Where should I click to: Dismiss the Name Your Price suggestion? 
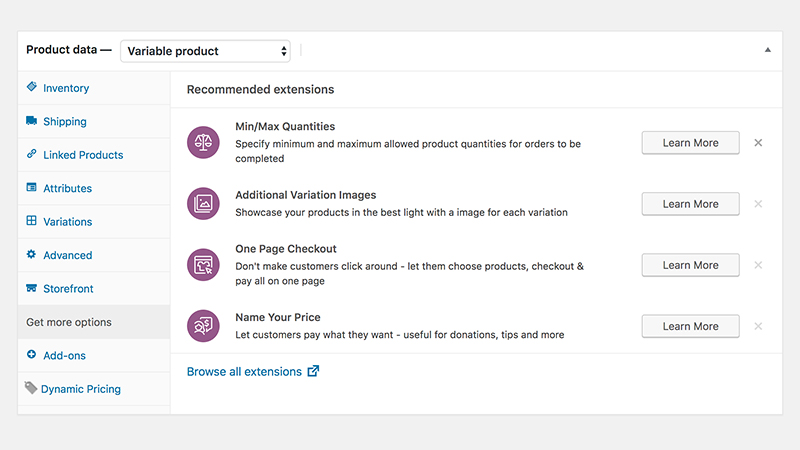click(x=758, y=327)
